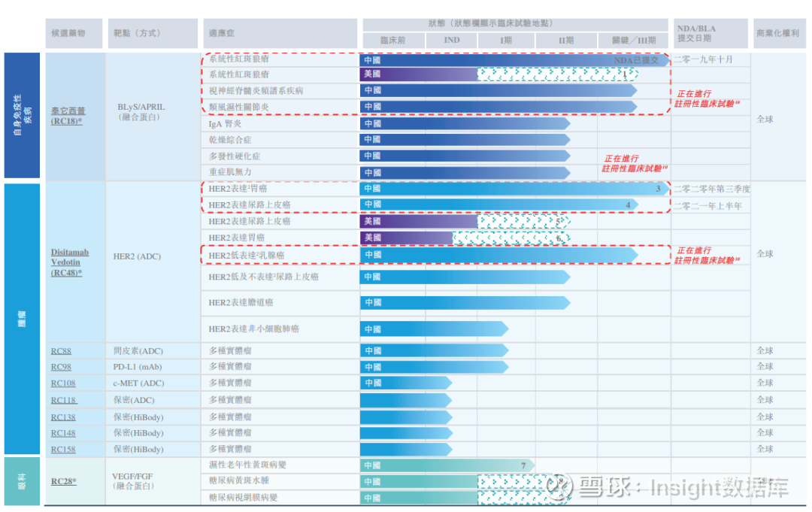Click the HER2低表達乳腺癌 indication
Screen dimensions: 812x512
tap(247, 255)
